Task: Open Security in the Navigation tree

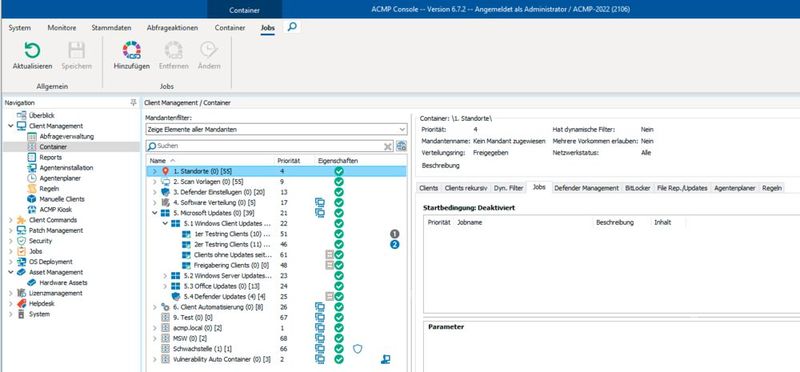Action: (40, 240)
